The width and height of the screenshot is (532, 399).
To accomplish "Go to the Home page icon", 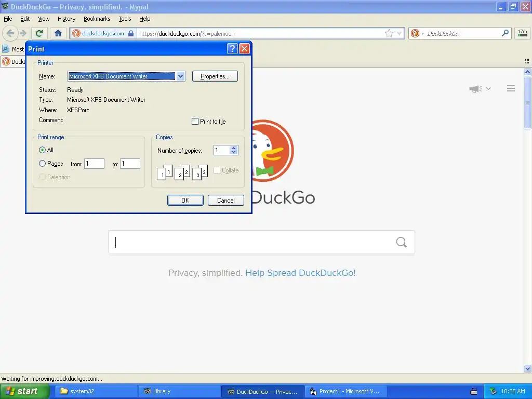I will point(58,33).
